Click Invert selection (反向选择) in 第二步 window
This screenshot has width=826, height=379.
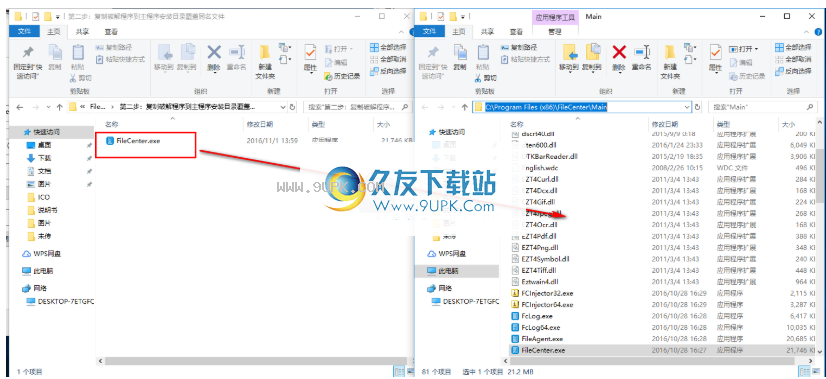388,71
